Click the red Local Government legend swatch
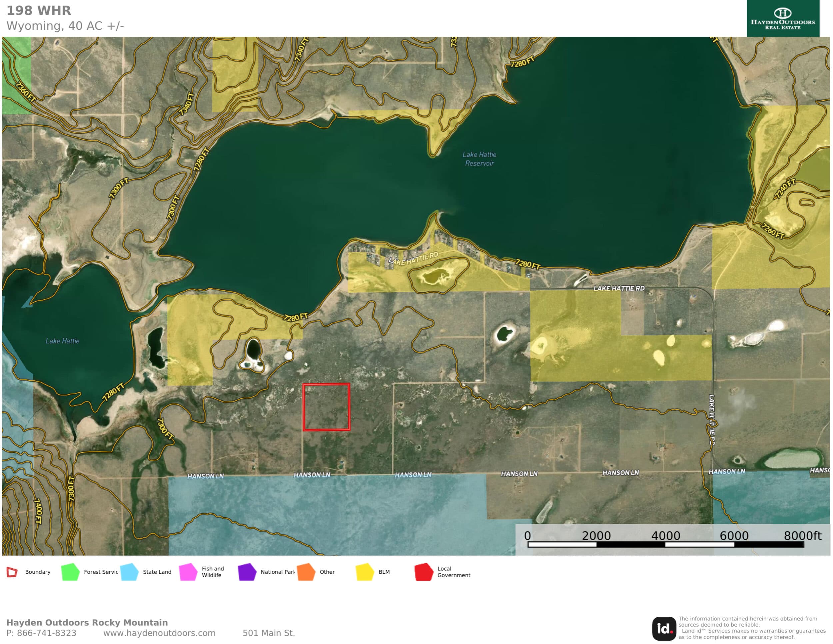This screenshot has width=833, height=644. pyautogui.click(x=424, y=572)
